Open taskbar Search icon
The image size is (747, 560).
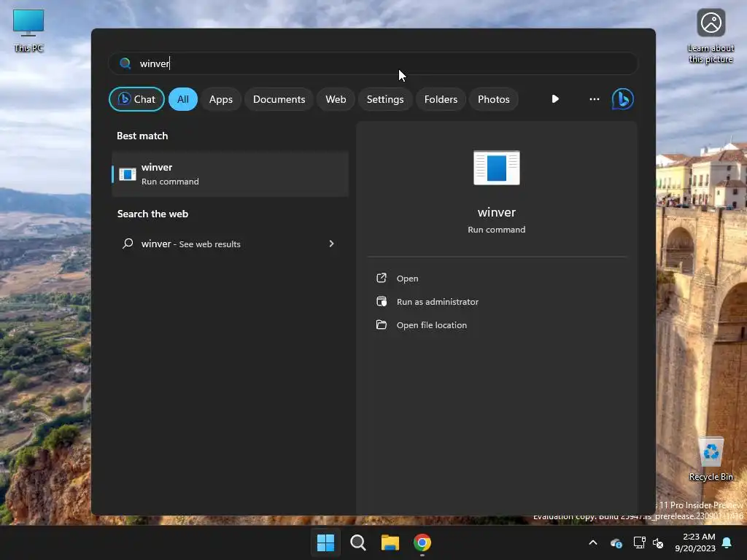(357, 542)
